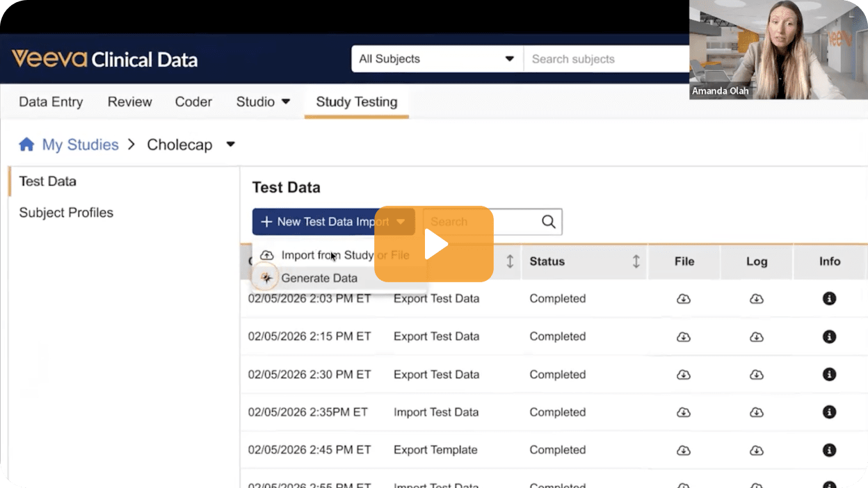The height and width of the screenshot is (488, 868).
Task: Sort using arrows left of Status column
Action: 510,261
